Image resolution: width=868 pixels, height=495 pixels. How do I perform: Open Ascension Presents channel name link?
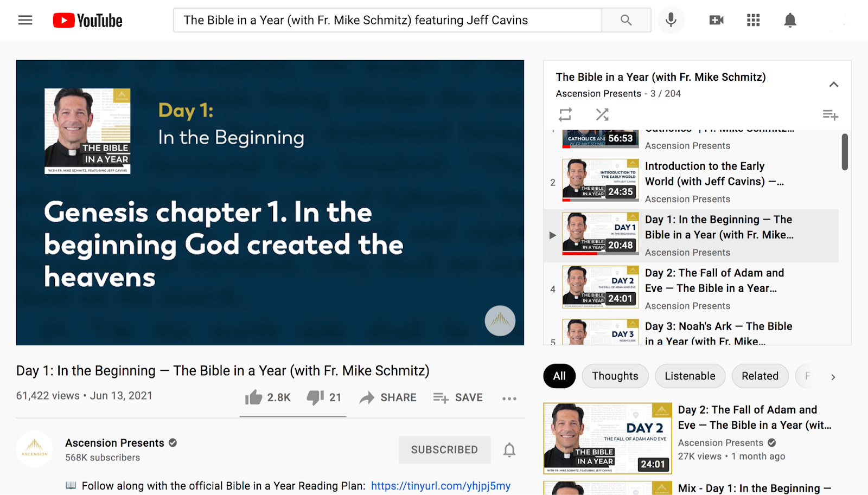pos(114,443)
